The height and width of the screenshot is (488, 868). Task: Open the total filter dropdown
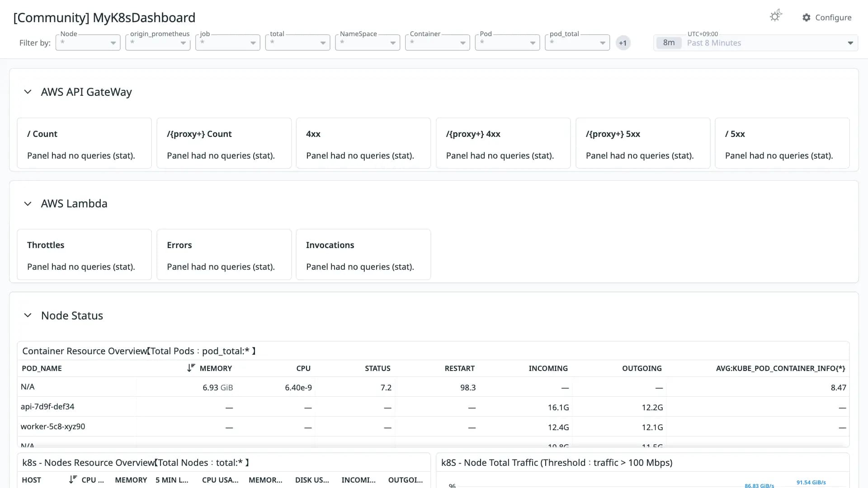click(297, 42)
